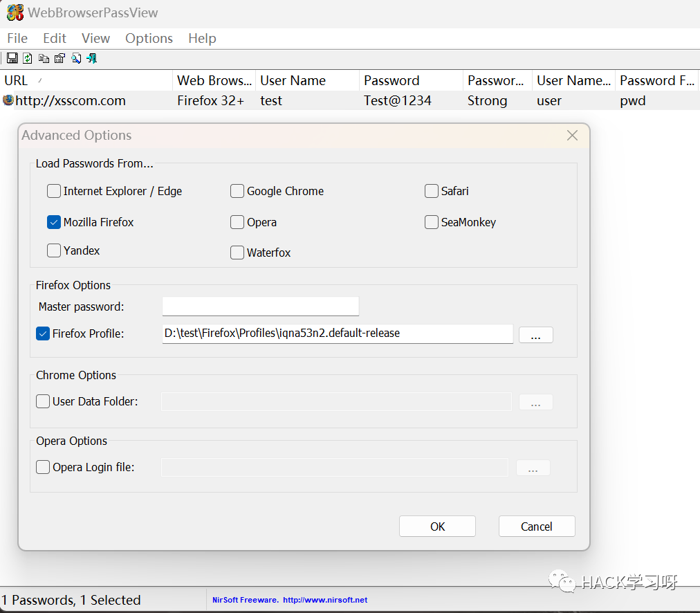Open the Help menu
This screenshot has height=613, width=700.
click(202, 38)
